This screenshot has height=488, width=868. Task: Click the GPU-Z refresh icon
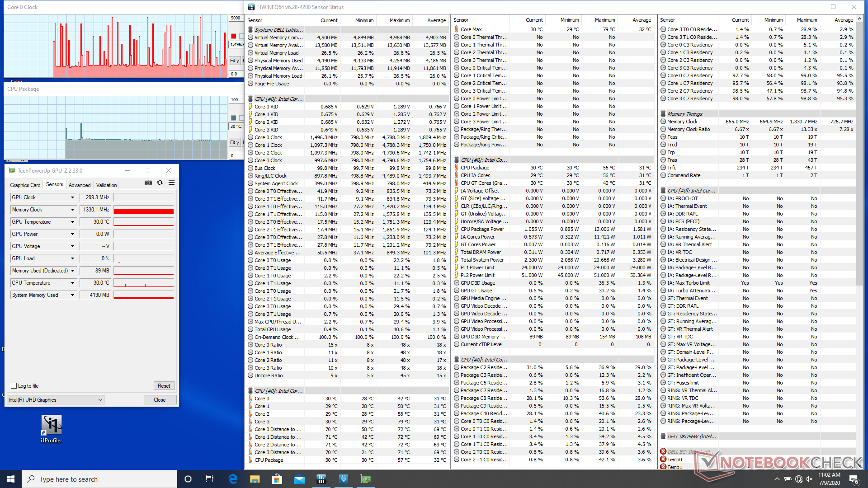tap(160, 183)
